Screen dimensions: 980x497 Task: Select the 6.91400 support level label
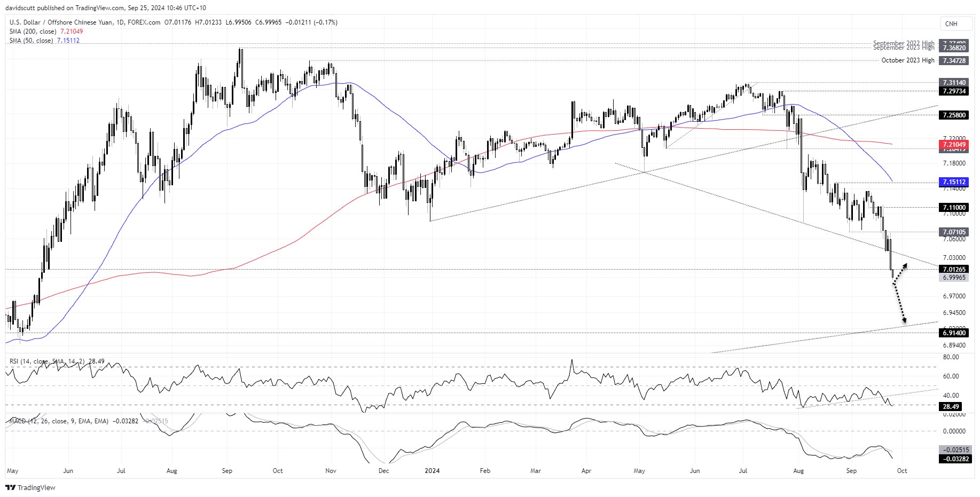pos(954,333)
